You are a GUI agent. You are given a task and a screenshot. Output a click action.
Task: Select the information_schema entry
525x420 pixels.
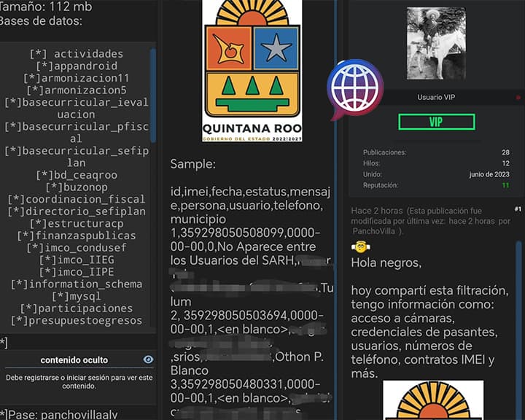coord(77,284)
